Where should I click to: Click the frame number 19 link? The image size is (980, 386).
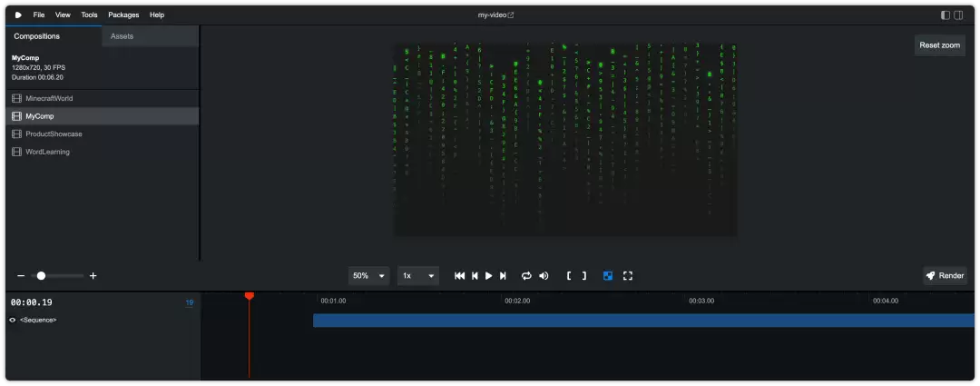(x=190, y=302)
